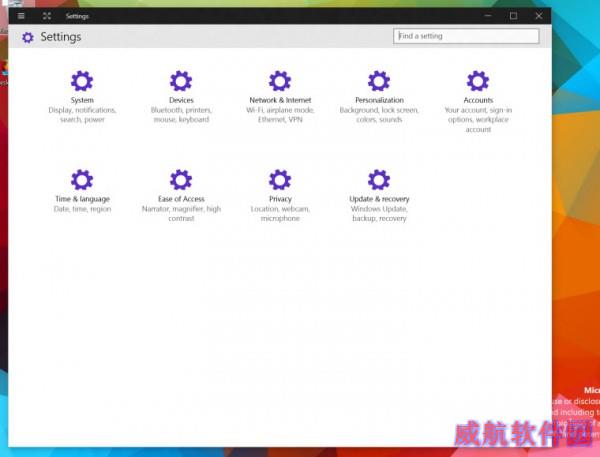600x457 pixels.
Task: Click the hamburger menu in the title bar
Action: coord(21,16)
